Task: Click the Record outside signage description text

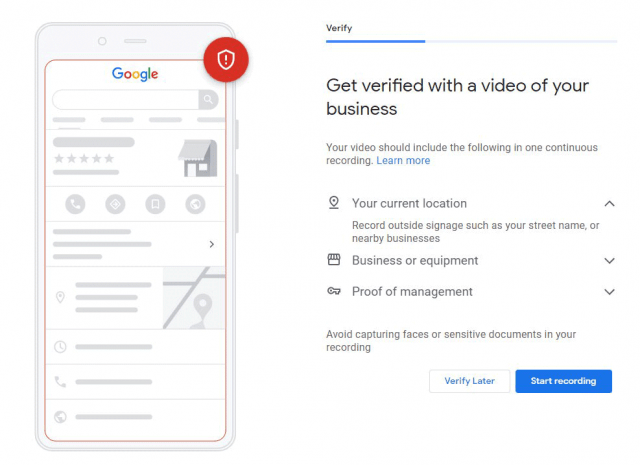Action: pos(476,232)
